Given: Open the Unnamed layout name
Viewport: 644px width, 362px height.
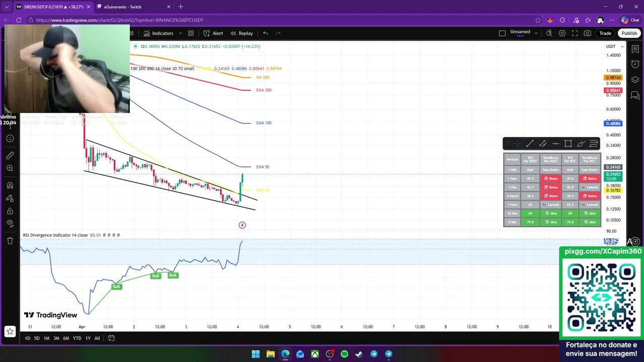Looking at the screenshot, I should [520, 33].
